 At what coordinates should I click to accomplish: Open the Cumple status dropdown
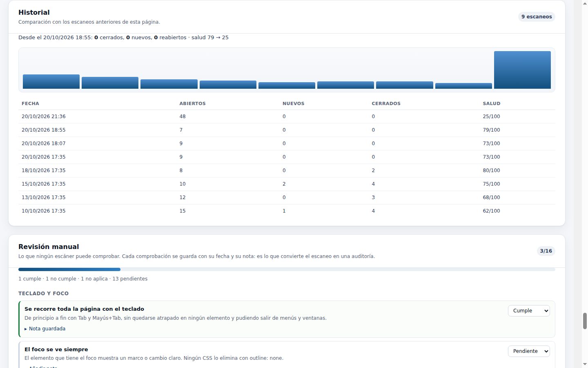pos(529,311)
